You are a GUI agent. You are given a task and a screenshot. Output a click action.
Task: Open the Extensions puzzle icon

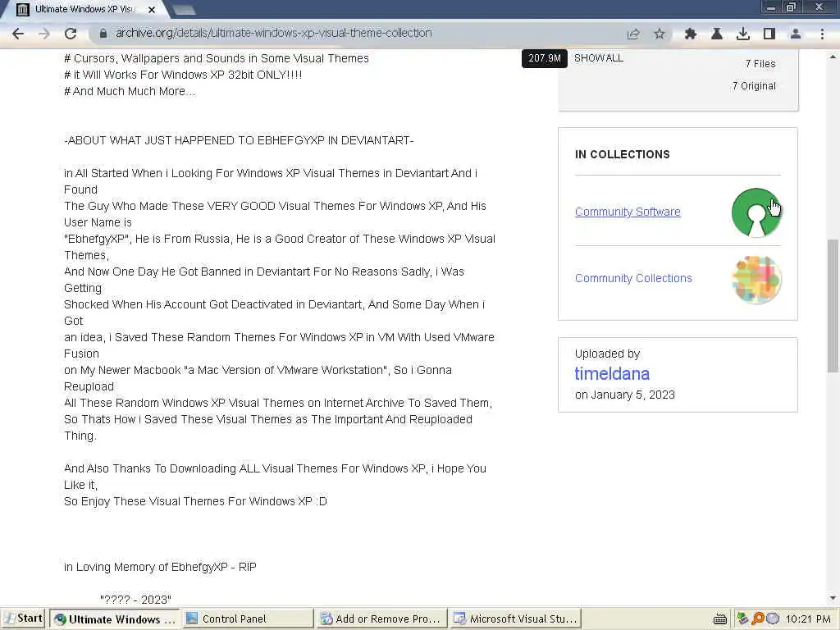point(691,34)
